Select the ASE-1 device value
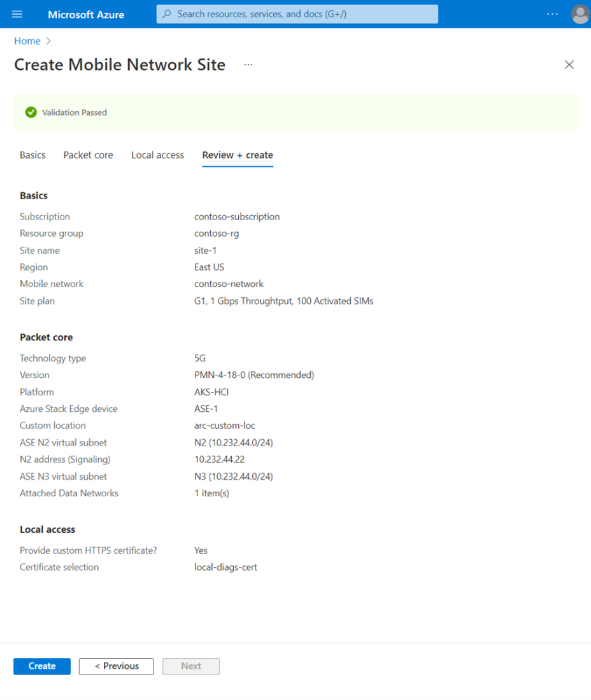The height and width of the screenshot is (700, 591). click(x=206, y=409)
